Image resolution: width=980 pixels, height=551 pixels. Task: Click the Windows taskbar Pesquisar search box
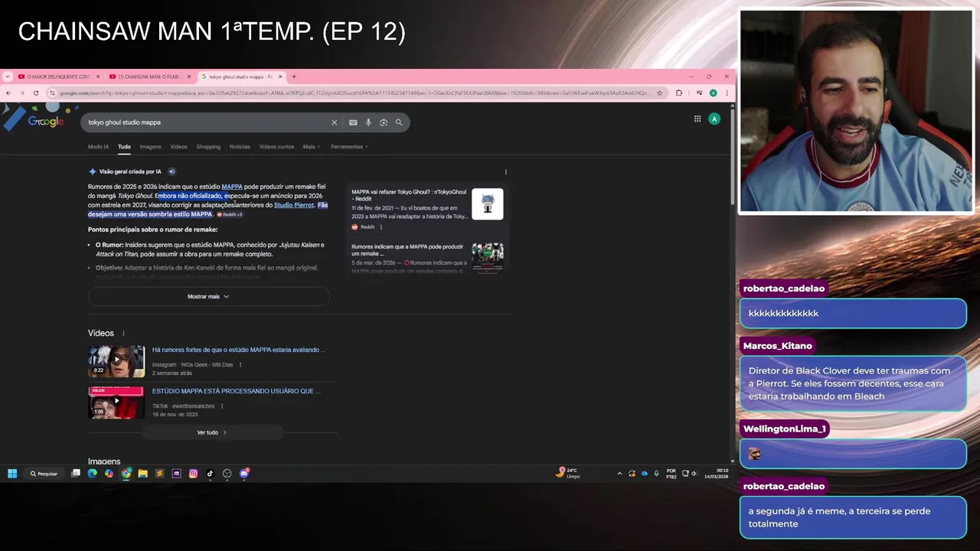point(44,474)
